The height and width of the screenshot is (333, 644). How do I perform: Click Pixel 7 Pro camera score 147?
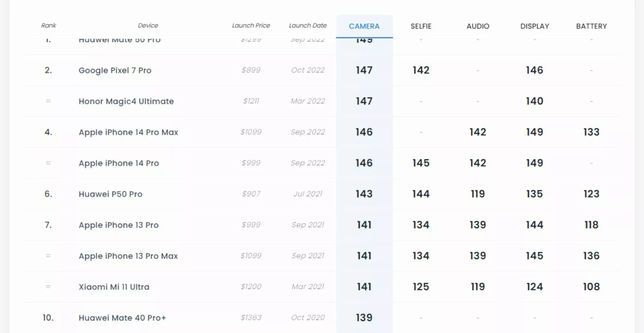click(x=364, y=70)
